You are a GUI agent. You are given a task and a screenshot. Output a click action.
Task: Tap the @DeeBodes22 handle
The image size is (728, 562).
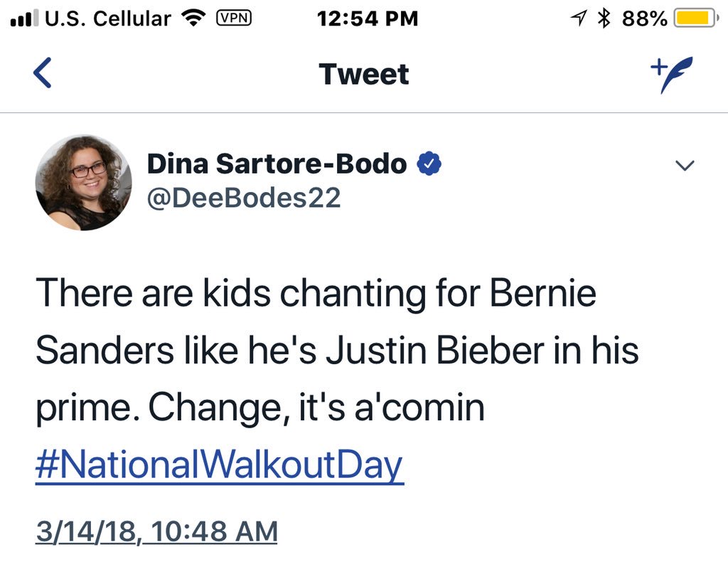(244, 198)
